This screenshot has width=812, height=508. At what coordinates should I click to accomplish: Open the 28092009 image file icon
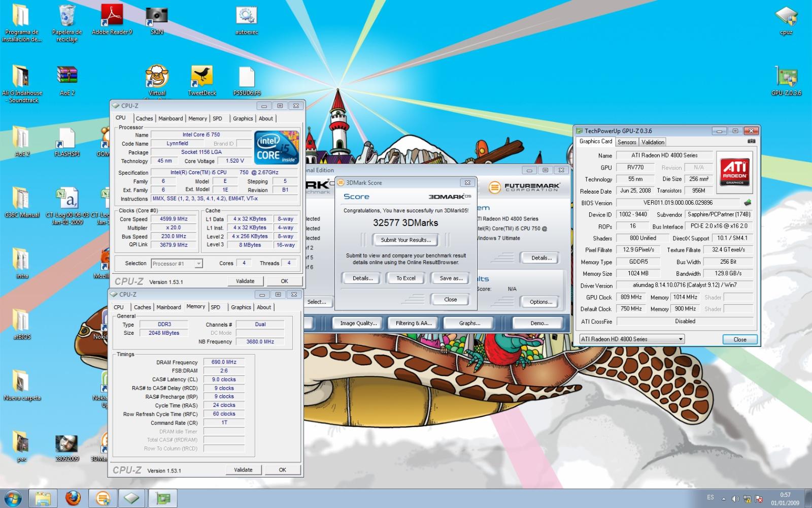point(67,447)
